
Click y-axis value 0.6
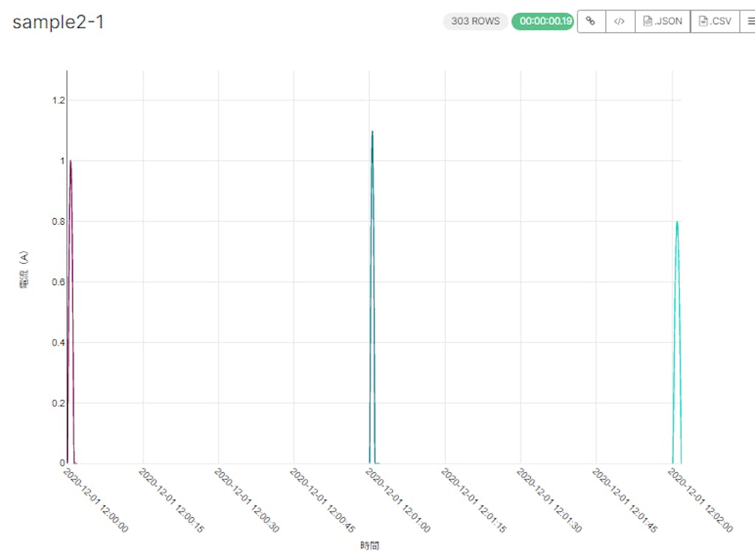tap(58, 282)
